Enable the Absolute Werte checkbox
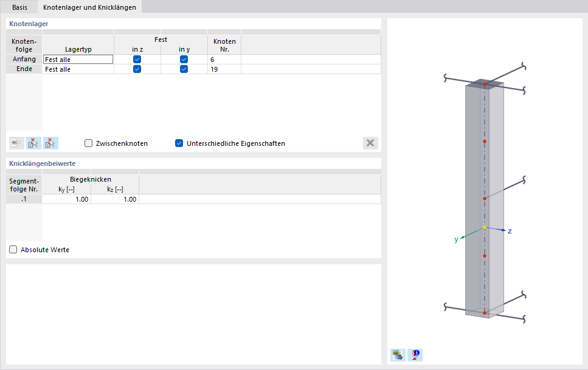588x370 pixels. 13,249
